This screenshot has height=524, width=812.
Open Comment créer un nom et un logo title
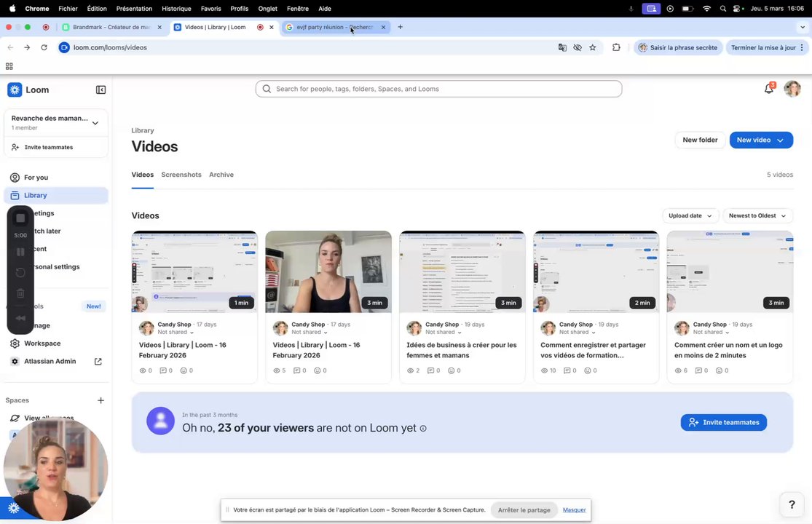coord(728,350)
